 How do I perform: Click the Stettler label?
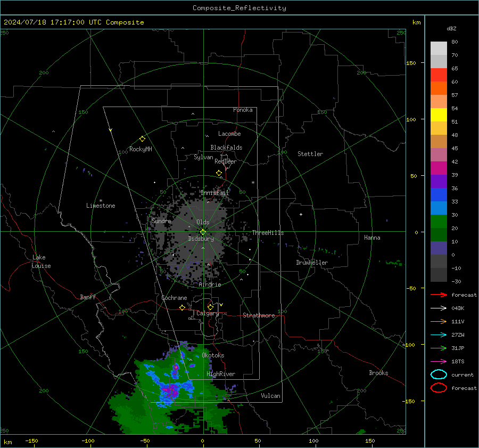[310, 154]
